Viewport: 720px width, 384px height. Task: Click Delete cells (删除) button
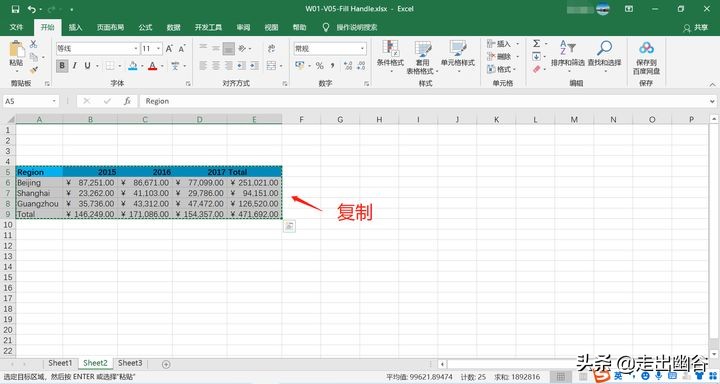(503, 56)
